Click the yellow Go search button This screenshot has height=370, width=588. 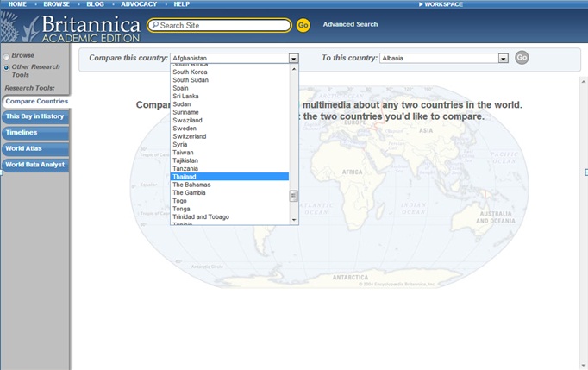click(303, 25)
